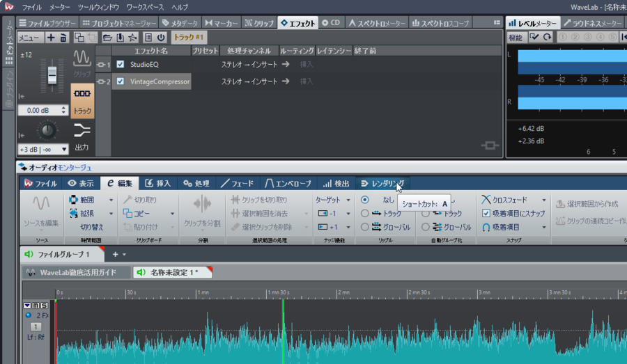Click the copy effect chain icon

79,38
